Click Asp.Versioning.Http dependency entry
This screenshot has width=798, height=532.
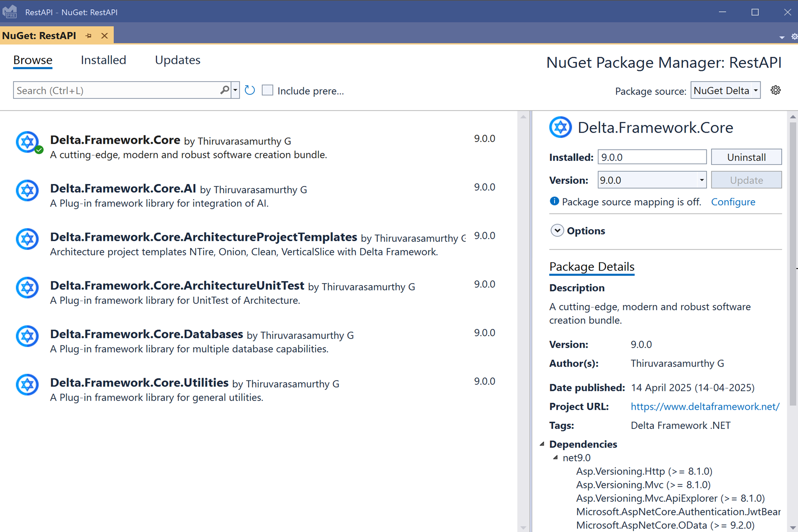pos(644,471)
